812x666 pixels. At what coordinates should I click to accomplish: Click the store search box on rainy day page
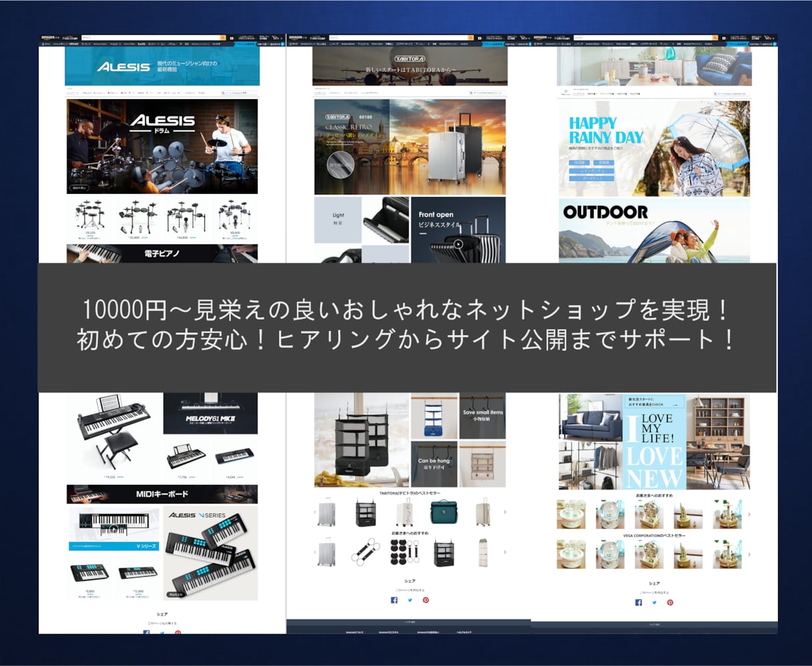pyautogui.click(x=731, y=94)
